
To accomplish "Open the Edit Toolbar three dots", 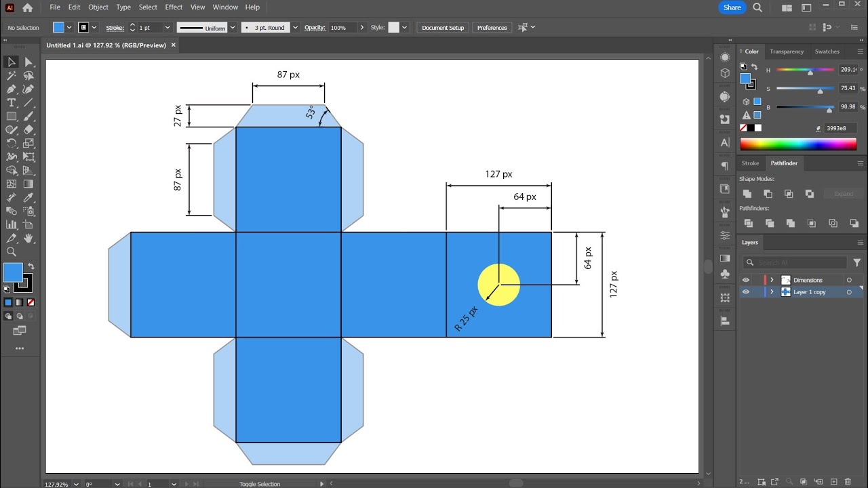I will [x=20, y=348].
